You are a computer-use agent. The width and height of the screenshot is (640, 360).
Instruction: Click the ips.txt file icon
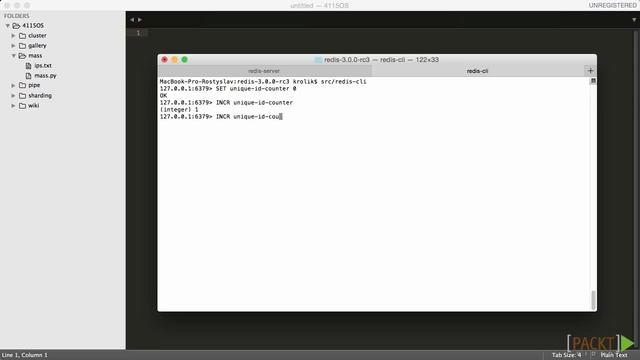pos(29,66)
